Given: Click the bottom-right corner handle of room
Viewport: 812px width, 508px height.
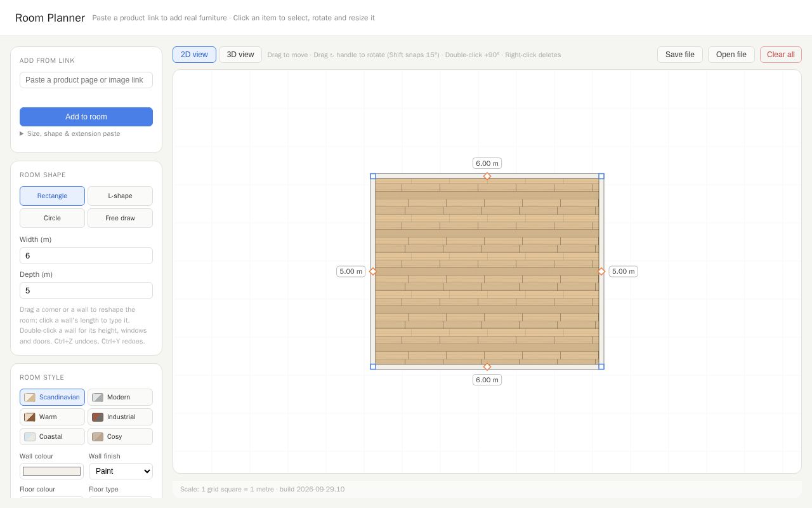Looking at the screenshot, I should 601,366.
